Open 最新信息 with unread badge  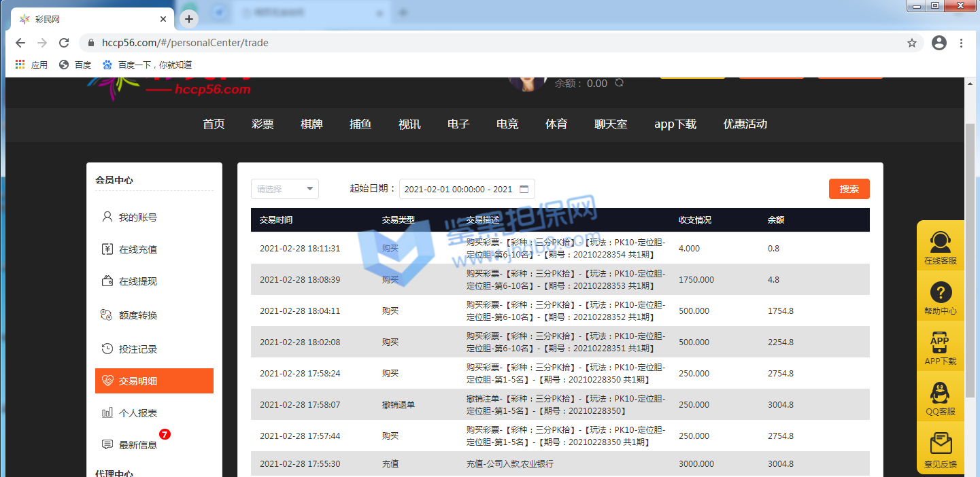coord(137,445)
